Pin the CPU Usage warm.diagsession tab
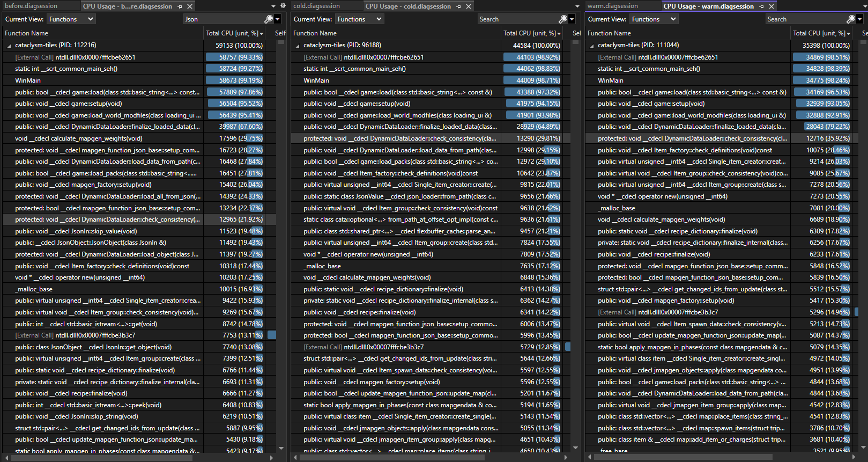868x462 pixels. (x=761, y=6)
